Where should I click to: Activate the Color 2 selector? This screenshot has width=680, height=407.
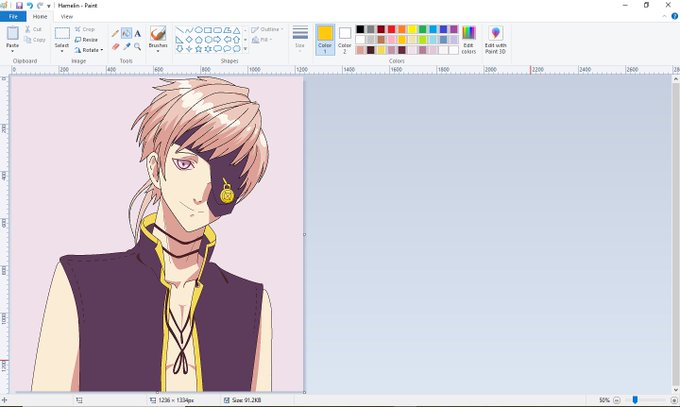click(344, 39)
